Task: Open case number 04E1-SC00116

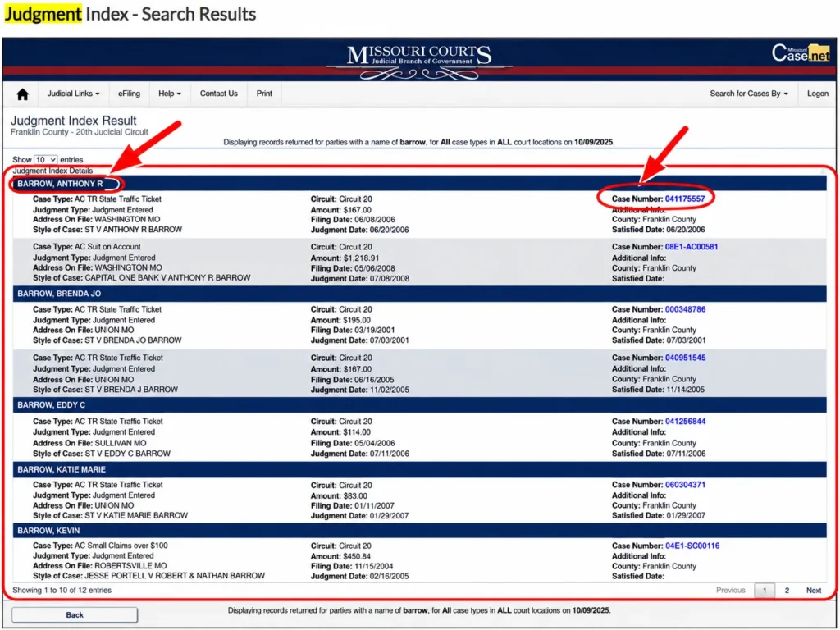Action: pyautogui.click(x=692, y=546)
